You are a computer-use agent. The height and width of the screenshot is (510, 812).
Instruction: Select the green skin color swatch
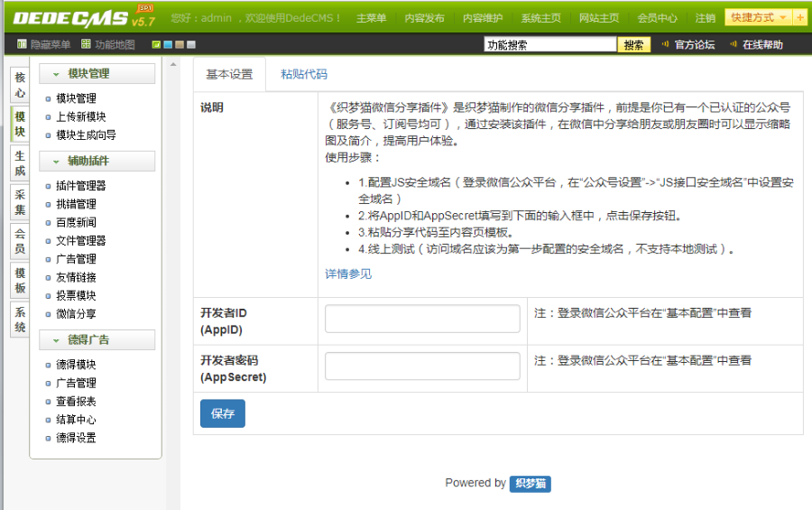[x=156, y=44]
